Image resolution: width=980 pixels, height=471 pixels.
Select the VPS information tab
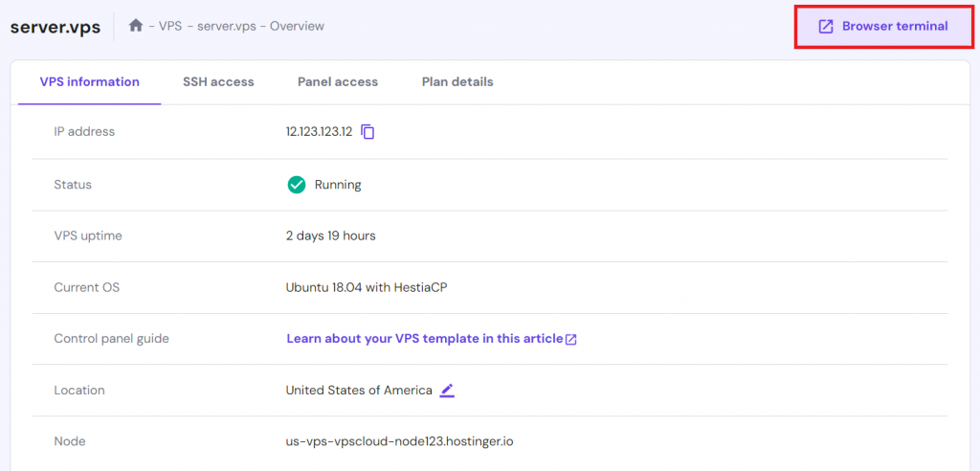pyautogui.click(x=89, y=82)
